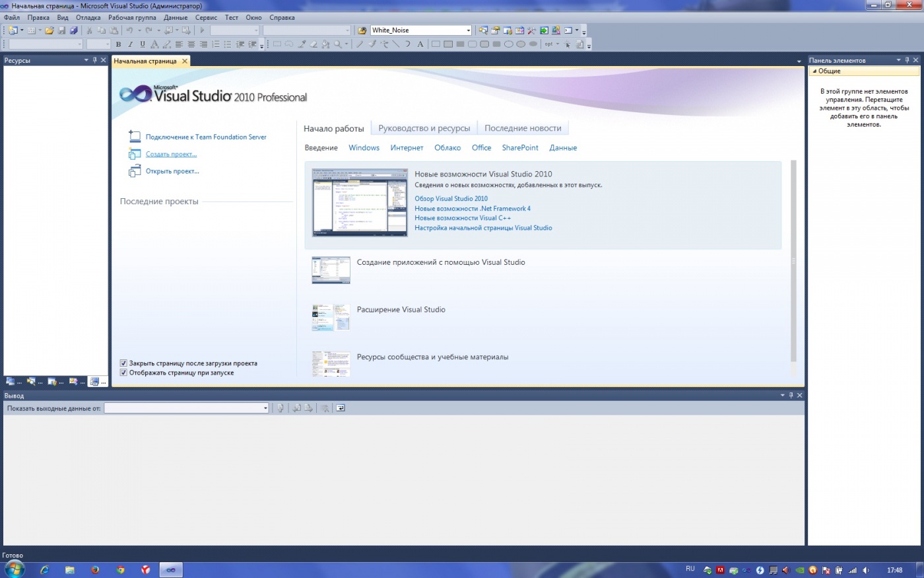Viewport: 924px width, 578px height.
Task: Select the Pencil drawing tool
Action: pos(360,44)
